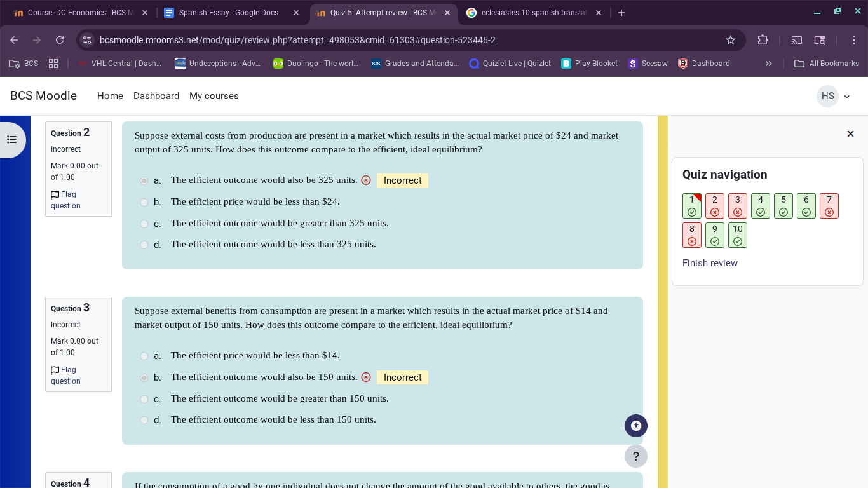The width and height of the screenshot is (868, 488).
Task: Show more bookmarks bar overflow chevron
Action: tap(768, 64)
